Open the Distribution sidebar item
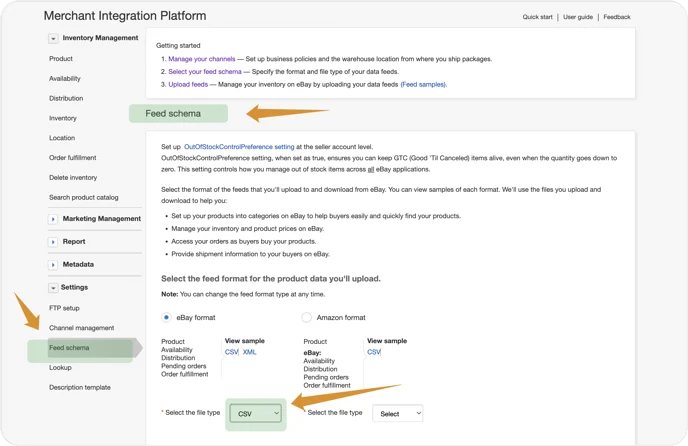 [x=66, y=98]
